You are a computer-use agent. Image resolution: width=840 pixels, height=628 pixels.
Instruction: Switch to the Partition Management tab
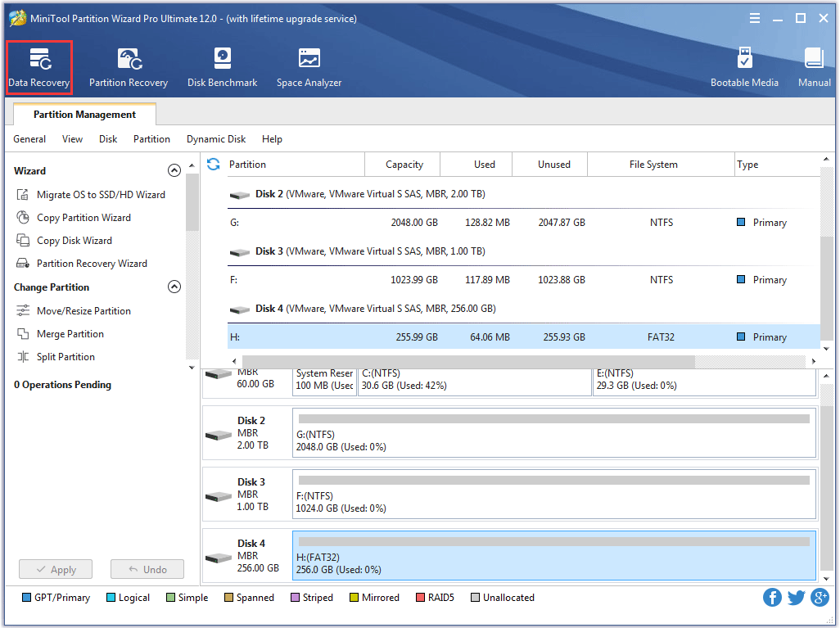[x=84, y=114]
